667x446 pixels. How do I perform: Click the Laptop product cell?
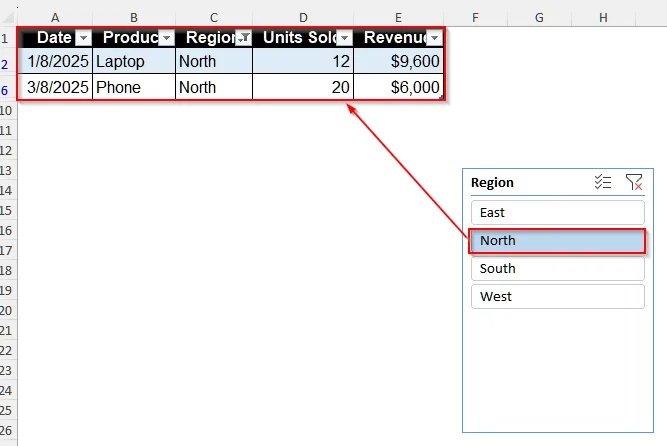click(x=134, y=61)
